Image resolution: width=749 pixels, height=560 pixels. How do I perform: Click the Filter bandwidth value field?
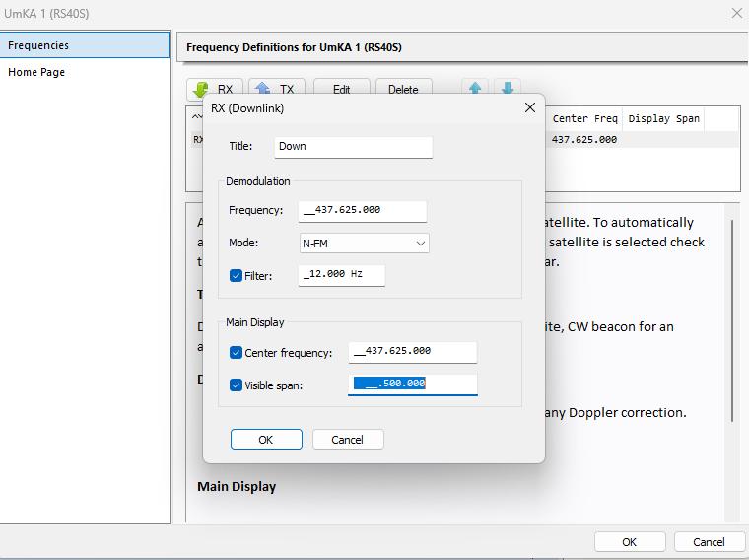(341, 274)
